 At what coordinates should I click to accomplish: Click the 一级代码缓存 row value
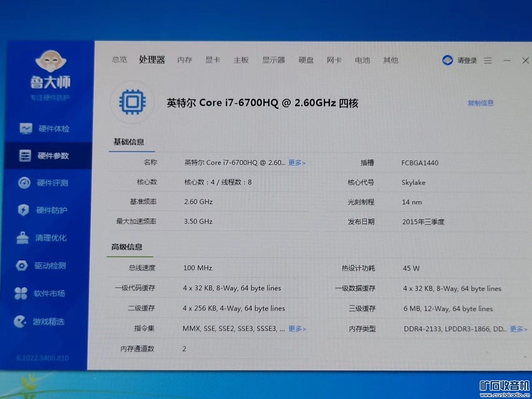232,288
